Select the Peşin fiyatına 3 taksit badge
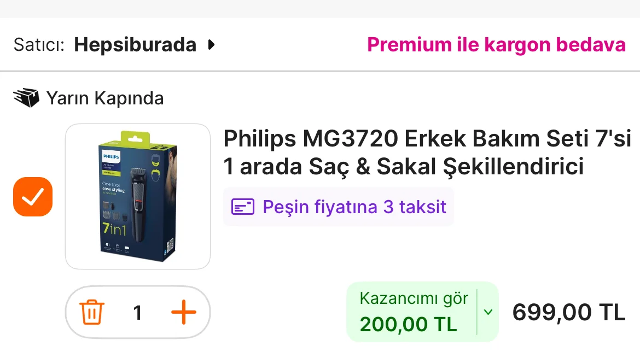The width and height of the screenshot is (640, 364). pos(339,207)
